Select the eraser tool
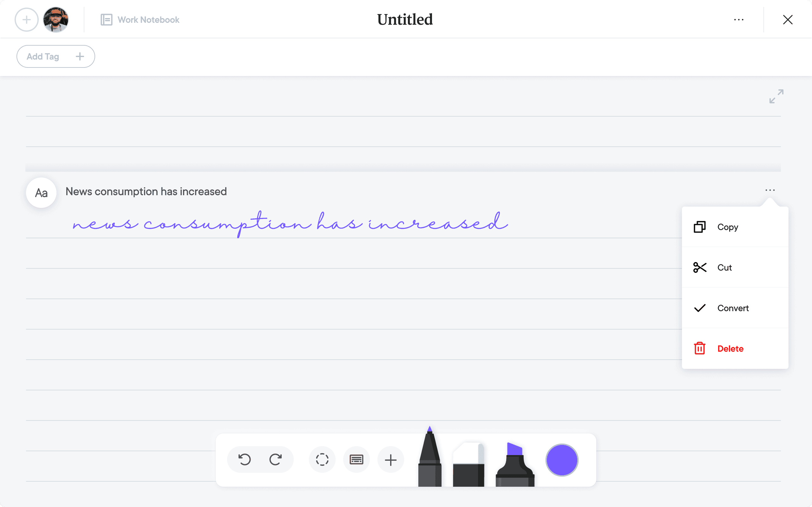This screenshot has width=812, height=507. (x=468, y=465)
